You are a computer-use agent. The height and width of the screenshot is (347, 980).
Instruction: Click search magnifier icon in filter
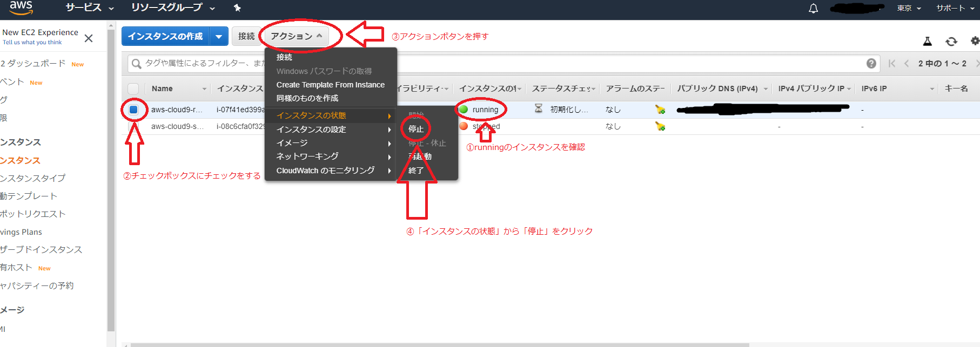[137, 64]
